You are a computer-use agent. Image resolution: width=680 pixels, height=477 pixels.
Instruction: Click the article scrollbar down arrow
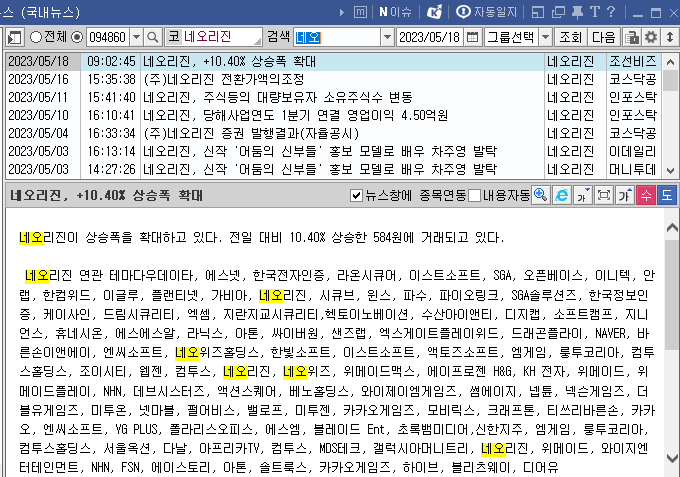(672, 457)
